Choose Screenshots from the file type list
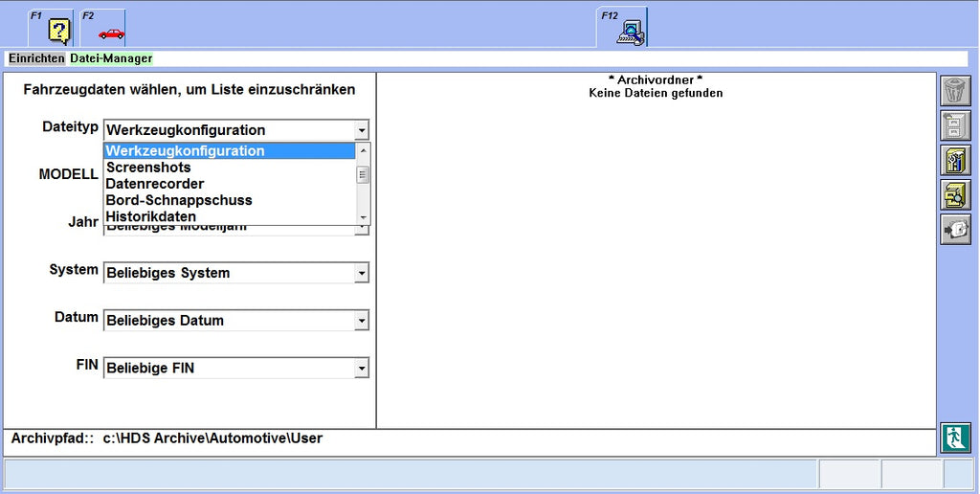The image size is (980, 494). [x=230, y=168]
